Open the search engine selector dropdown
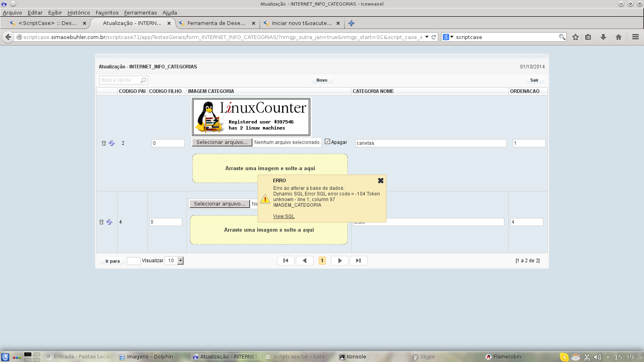This screenshot has height=362, width=644. tap(448, 37)
